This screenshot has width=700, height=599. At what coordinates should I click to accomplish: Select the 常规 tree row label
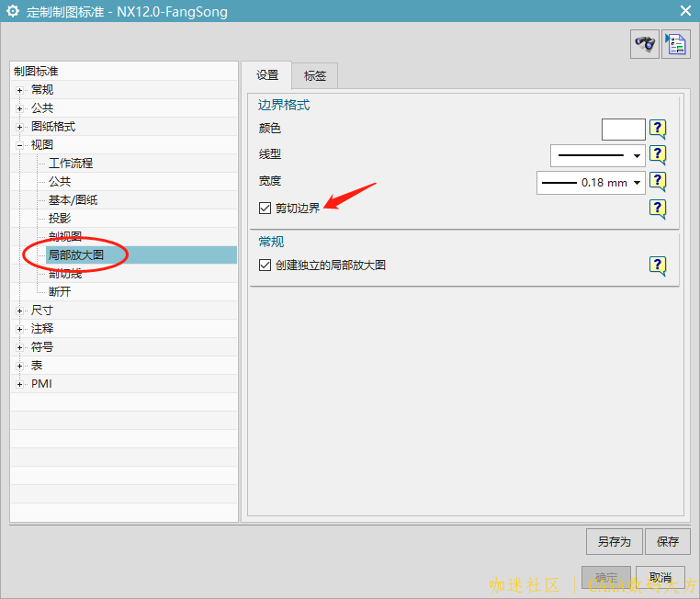pos(42,90)
